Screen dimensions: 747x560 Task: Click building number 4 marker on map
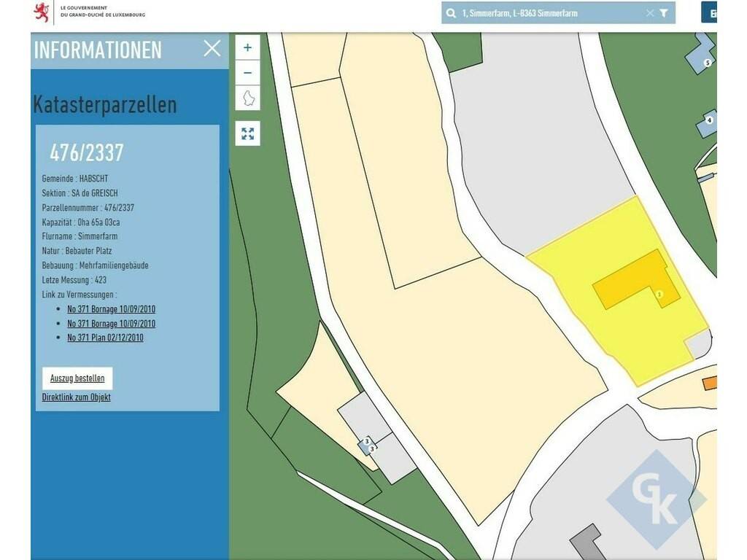click(708, 120)
